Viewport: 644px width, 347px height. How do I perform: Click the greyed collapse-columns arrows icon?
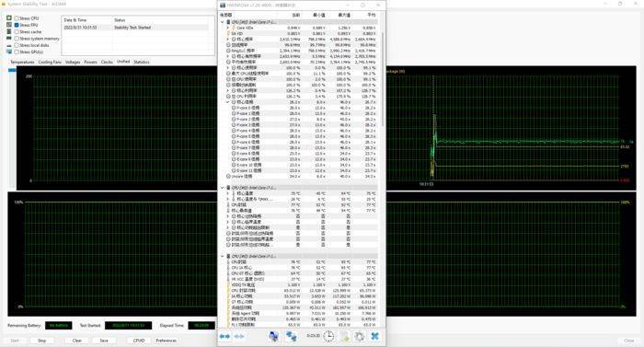(x=239, y=336)
